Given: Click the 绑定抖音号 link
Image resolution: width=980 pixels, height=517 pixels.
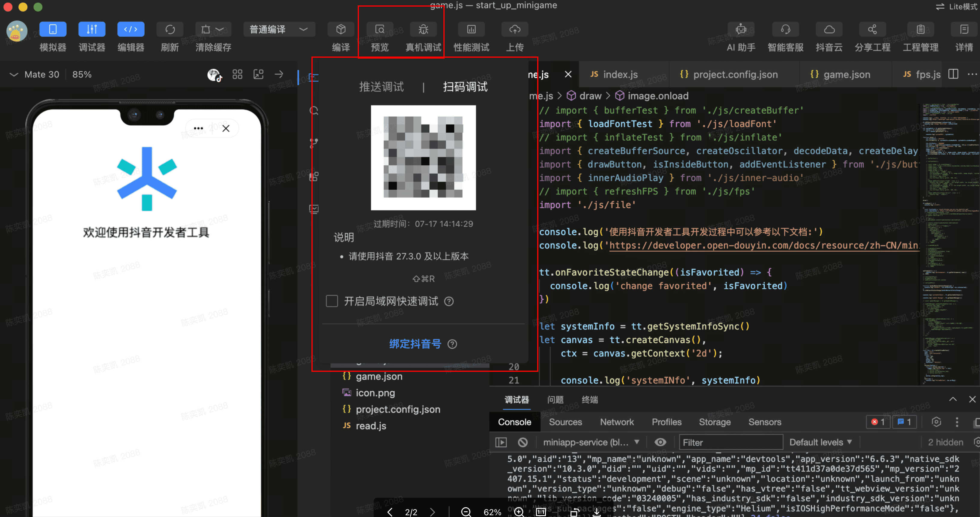Looking at the screenshot, I should (x=415, y=344).
